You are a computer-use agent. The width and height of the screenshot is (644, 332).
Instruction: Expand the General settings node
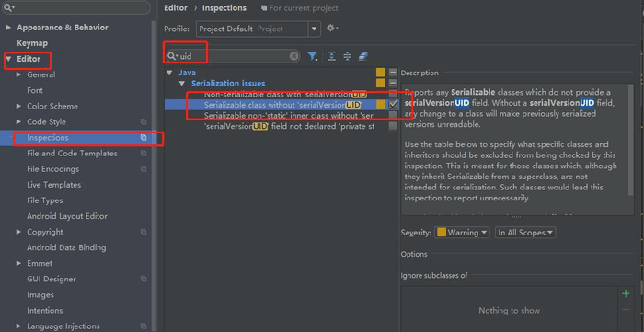pos(18,74)
